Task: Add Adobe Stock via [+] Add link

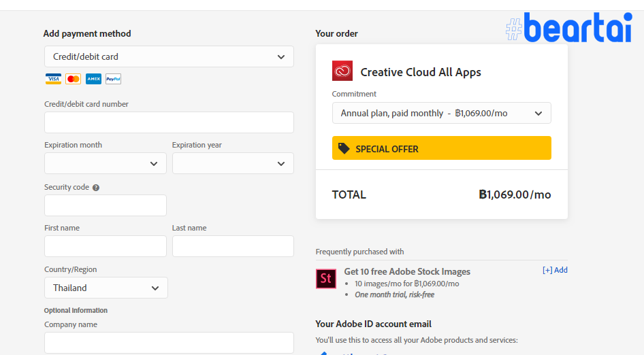Action: click(x=555, y=270)
